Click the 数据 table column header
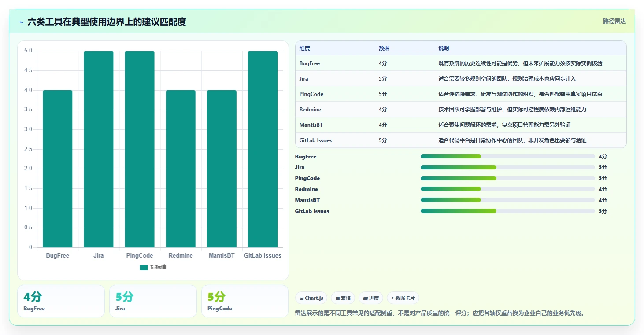This screenshot has width=644, height=335. pyautogui.click(x=384, y=48)
